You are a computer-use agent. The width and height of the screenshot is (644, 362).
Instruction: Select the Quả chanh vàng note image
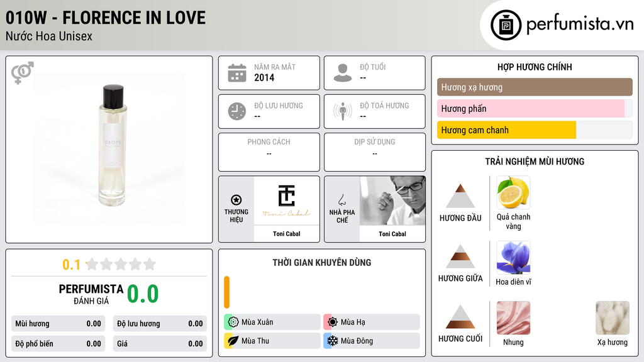pyautogui.click(x=513, y=193)
